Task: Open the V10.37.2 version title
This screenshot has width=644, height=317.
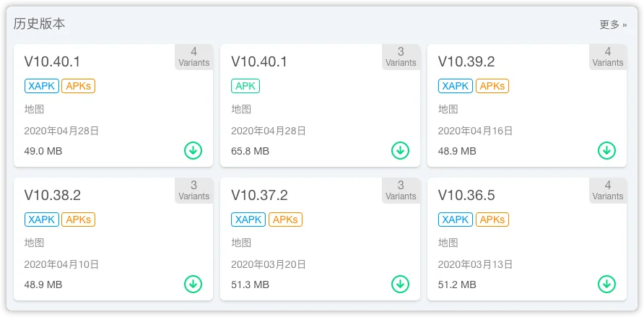Action: [260, 195]
